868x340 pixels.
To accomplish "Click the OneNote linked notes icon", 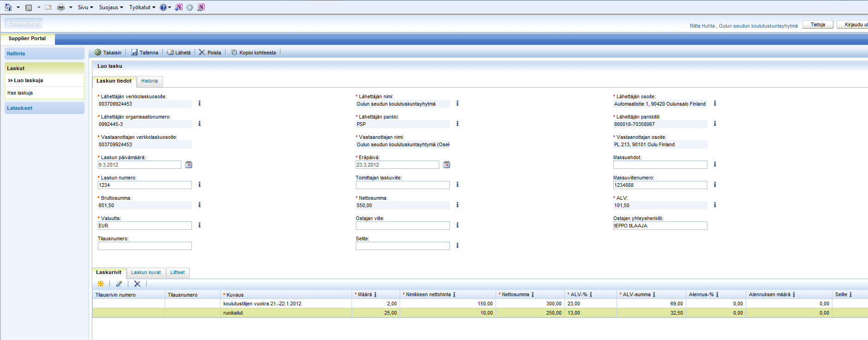I will 201,7.
